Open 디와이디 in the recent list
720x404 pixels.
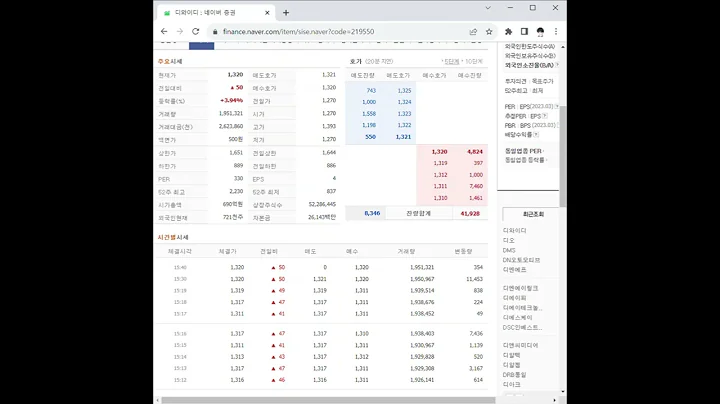[x=515, y=230]
